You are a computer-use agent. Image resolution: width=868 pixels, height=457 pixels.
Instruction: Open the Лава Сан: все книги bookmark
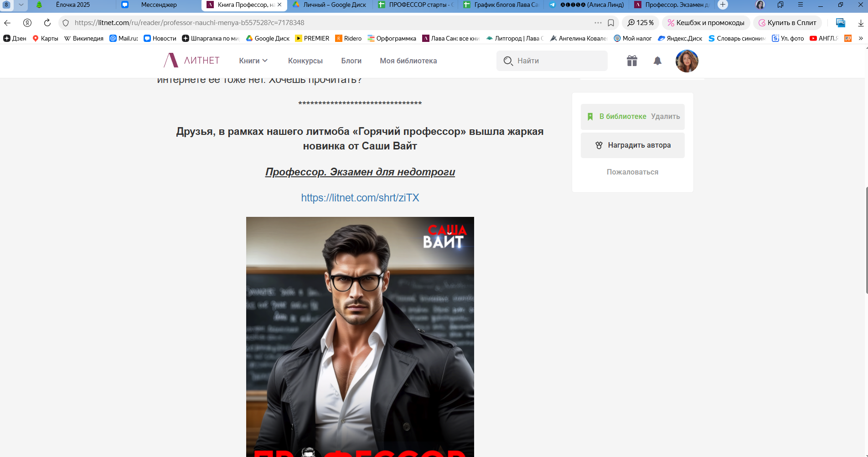coord(451,38)
